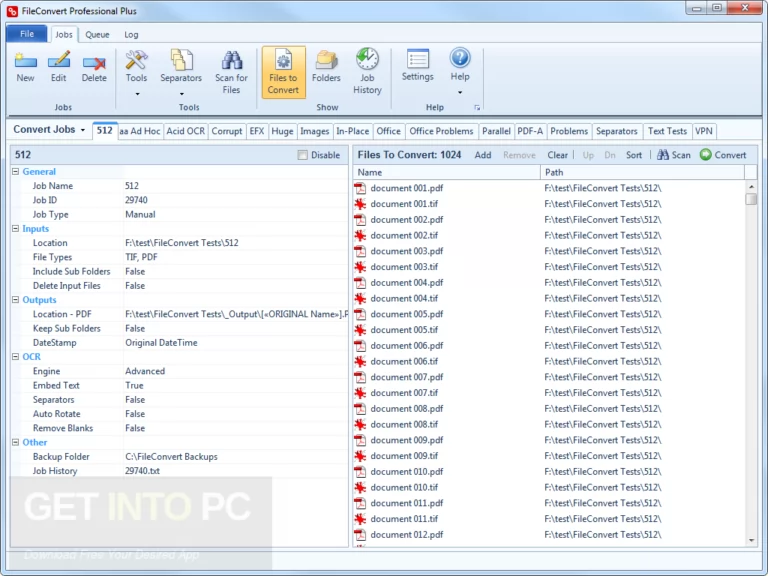This screenshot has height=576, width=768.
Task: Click the Up button in the files header
Action: point(588,155)
